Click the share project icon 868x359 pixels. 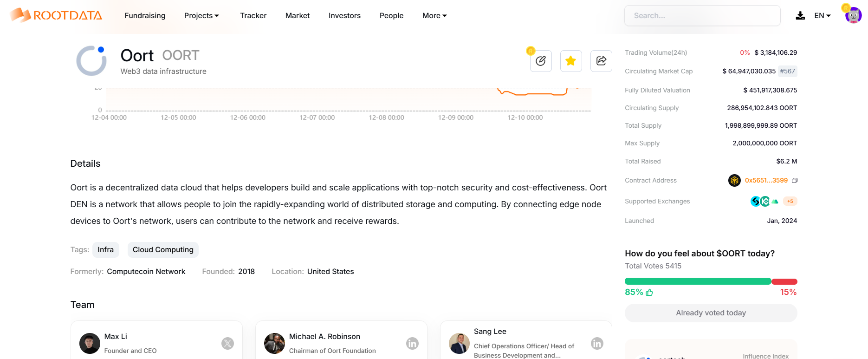[x=601, y=61]
